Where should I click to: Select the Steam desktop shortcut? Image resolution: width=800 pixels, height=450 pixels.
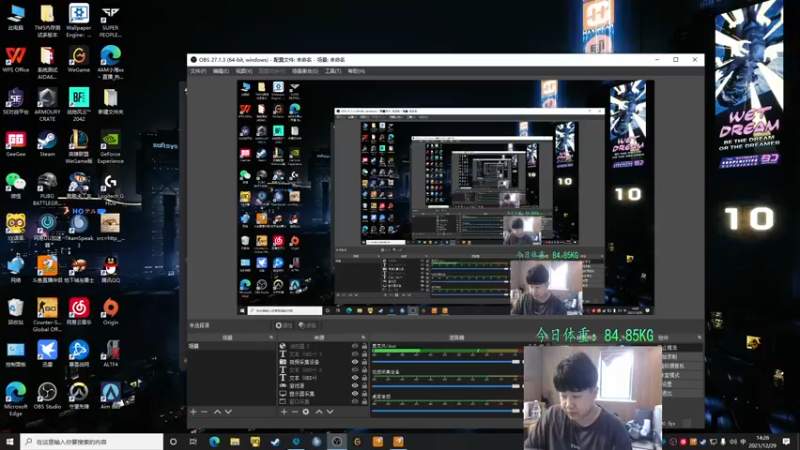coord(47,143)
